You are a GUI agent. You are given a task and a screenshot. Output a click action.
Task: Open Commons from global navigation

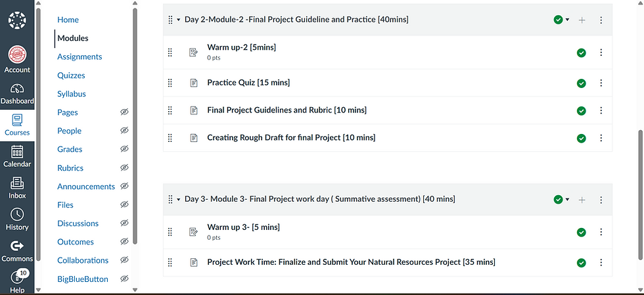pos(17,251)
